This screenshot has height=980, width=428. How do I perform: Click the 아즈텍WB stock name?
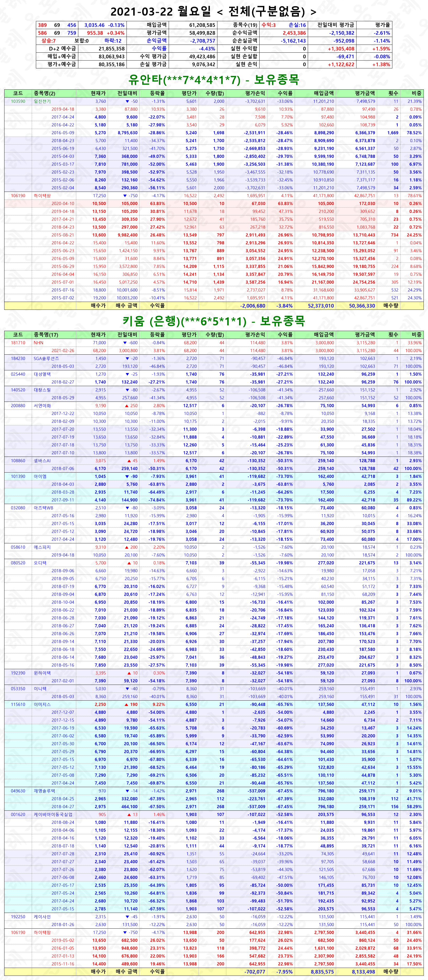pos(43,507)
